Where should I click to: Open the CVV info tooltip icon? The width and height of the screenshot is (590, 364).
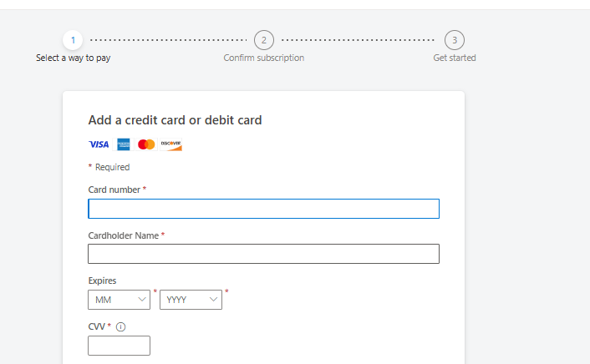120,326
